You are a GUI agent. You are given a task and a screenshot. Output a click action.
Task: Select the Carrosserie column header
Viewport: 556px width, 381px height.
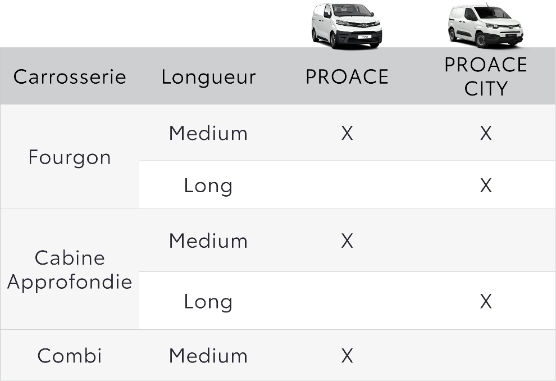coord(70,77)
